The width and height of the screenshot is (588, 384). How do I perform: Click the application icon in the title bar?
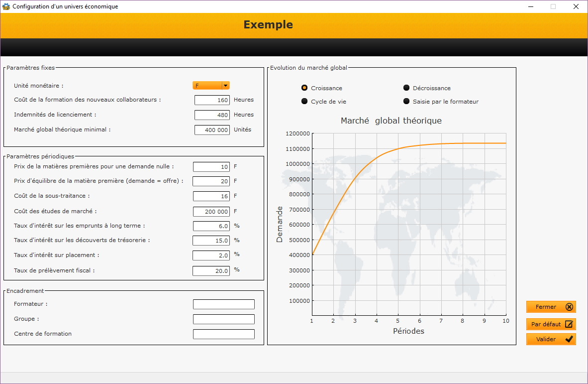point(6,6)
